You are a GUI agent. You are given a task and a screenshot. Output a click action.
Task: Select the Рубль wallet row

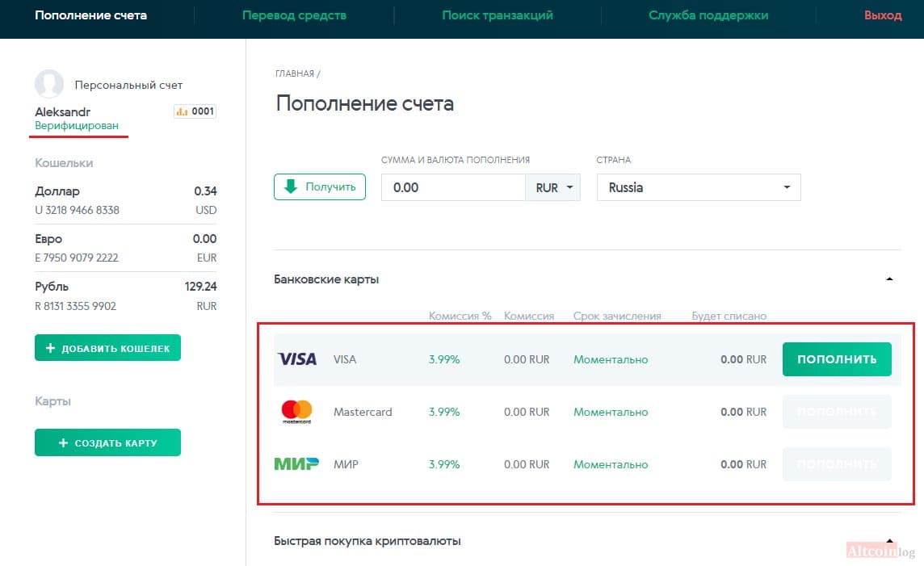point(125,296)
